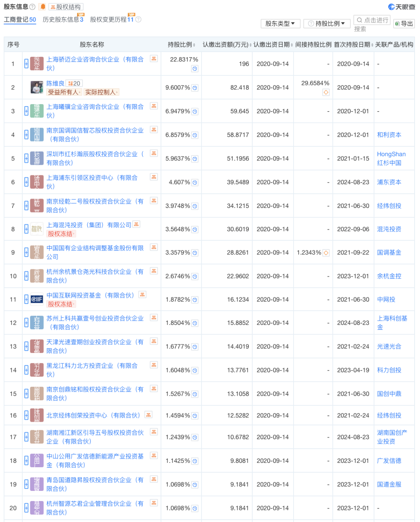The width and height of the screenshot is (420, 522).
Task: Open the 股东类型 dropdown
Action: coord(280,23)
